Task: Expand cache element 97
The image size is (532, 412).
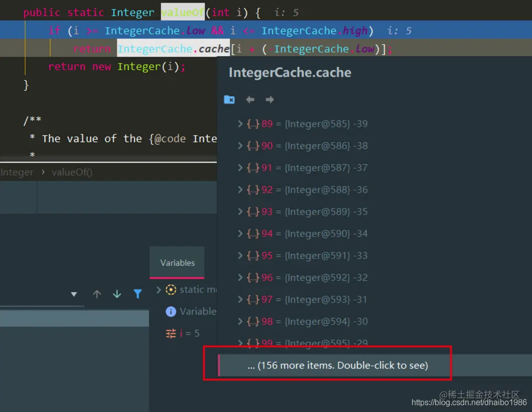Action: point(240,299)
